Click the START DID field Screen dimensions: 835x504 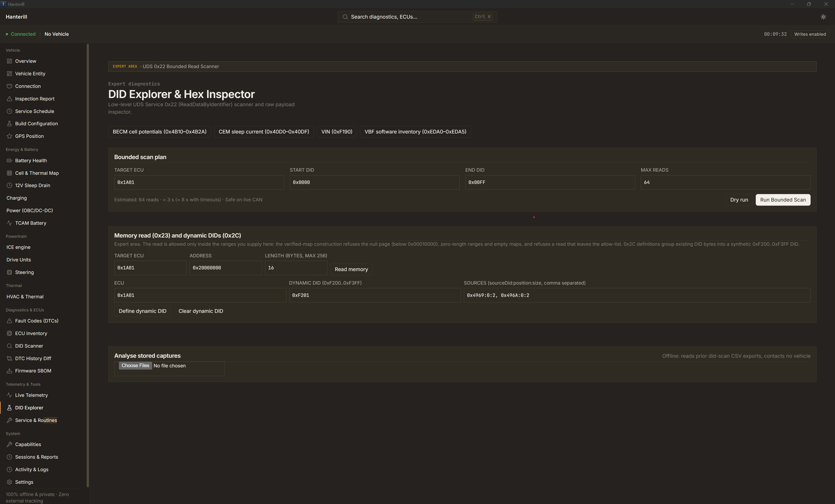click(x=374, y=182)
